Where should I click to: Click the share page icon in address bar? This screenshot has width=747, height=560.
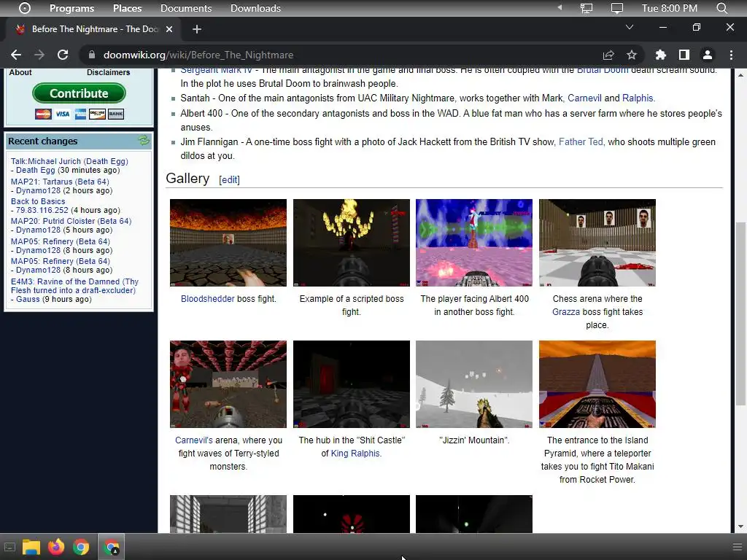click(608, 55)
